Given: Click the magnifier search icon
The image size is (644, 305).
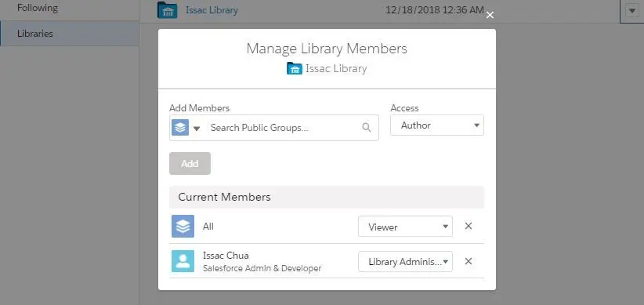Looking at the screenshot, I should pyautogui.click(x=367, y=128).
